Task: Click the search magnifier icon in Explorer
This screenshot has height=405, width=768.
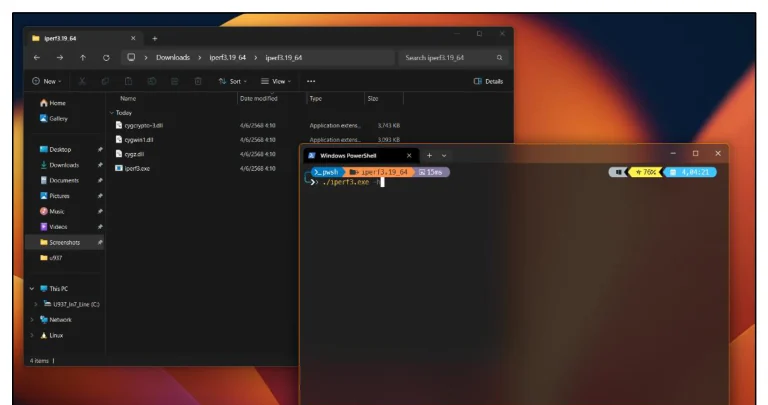Action: [499, 58]
